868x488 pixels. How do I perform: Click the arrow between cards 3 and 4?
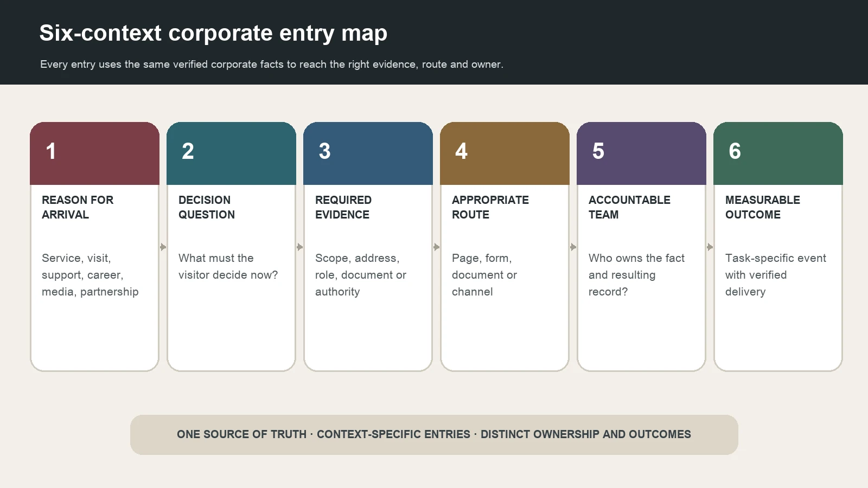click(437, 247)
